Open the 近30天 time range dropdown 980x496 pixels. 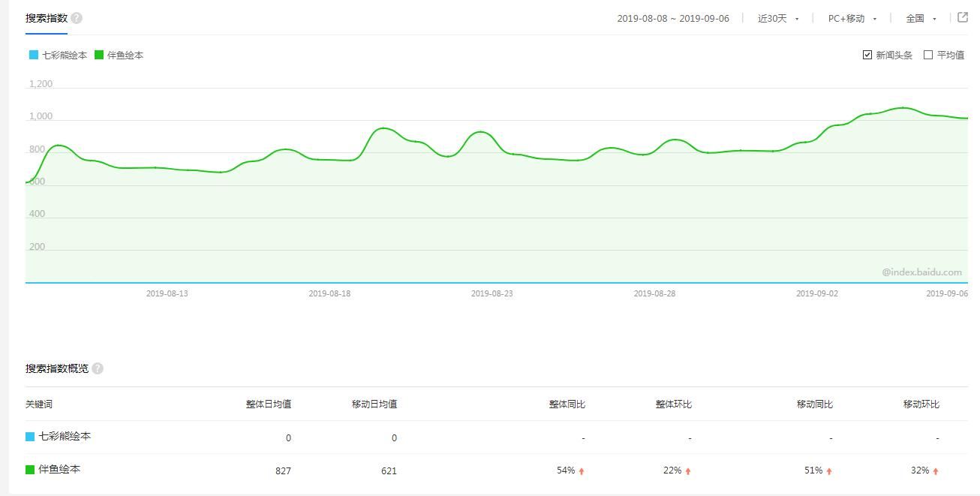(778, 19)
